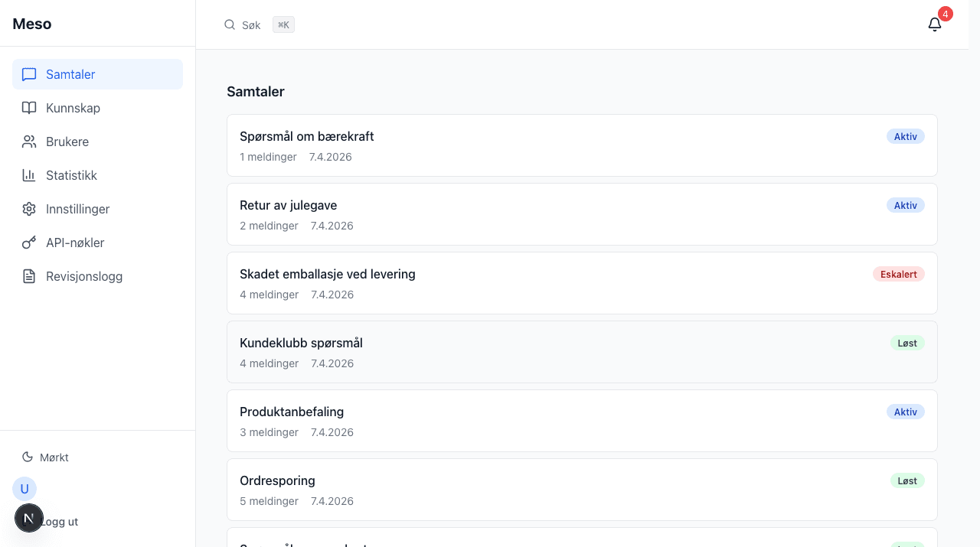Select the Kunnskap book icon
This screenshot has width=980, height=547.
pos(29,108)
